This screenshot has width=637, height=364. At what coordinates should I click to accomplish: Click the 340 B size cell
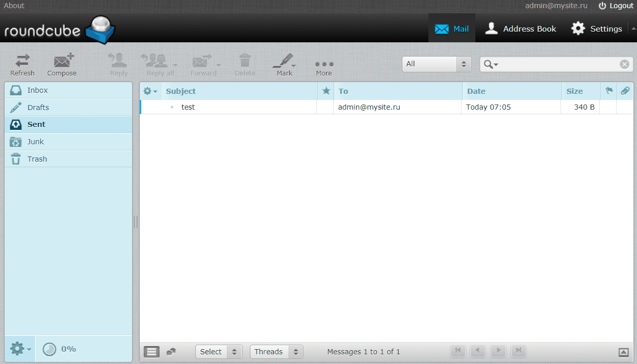pyautogui.click(x=584, y=107)
